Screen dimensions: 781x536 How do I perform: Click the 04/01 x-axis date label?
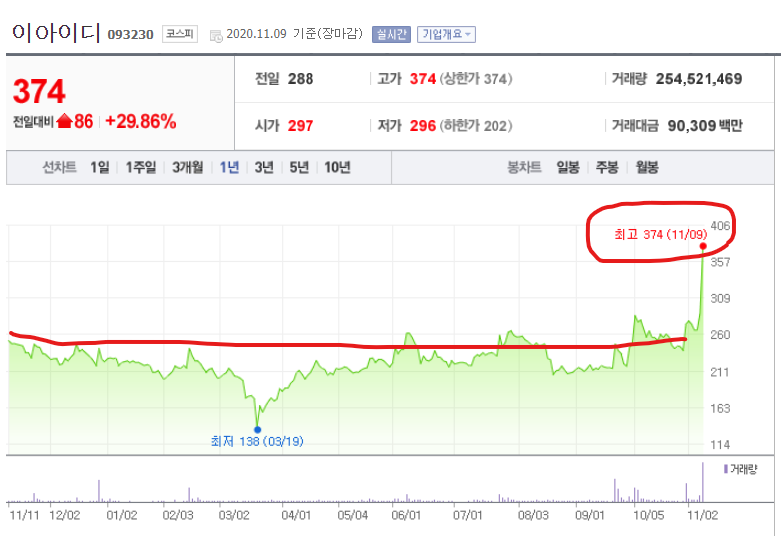click(296, 515)
